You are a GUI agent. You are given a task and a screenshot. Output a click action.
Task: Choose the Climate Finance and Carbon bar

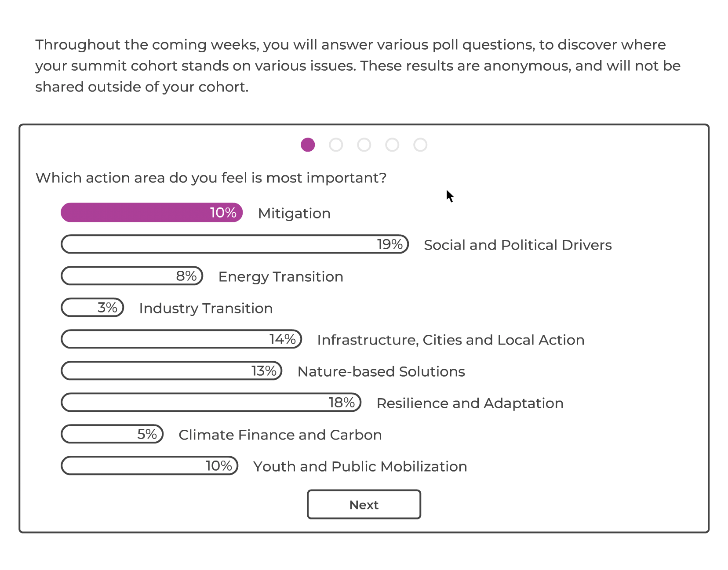(x=112, y=434)
